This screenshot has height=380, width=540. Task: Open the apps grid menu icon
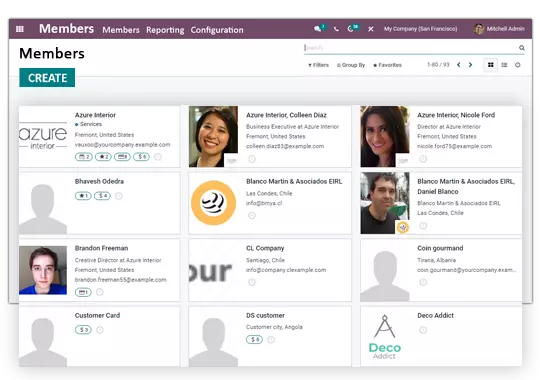tap(20, 29)
